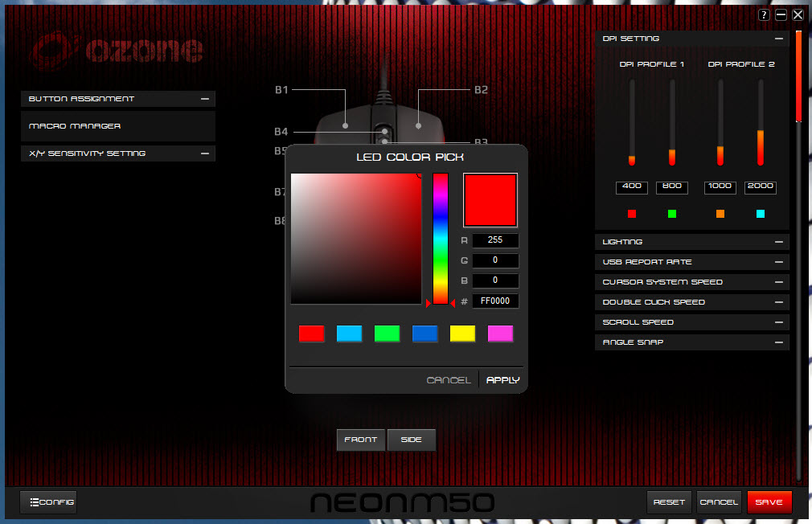The height and width of the screenshot is (524, 812).
Task: Choose the red preset swatch
Action: [312, 334]
